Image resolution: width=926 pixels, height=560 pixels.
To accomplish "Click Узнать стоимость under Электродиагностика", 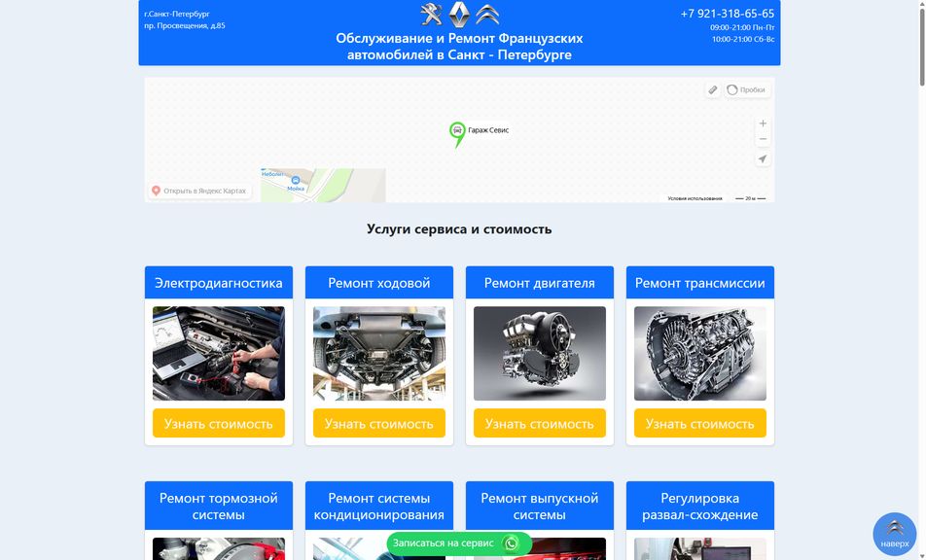I will tap(219, 423).
